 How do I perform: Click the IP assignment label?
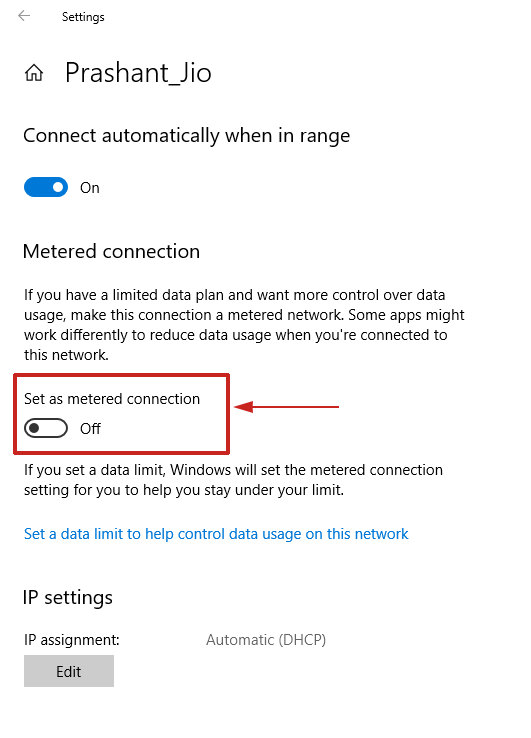(72, 640)
